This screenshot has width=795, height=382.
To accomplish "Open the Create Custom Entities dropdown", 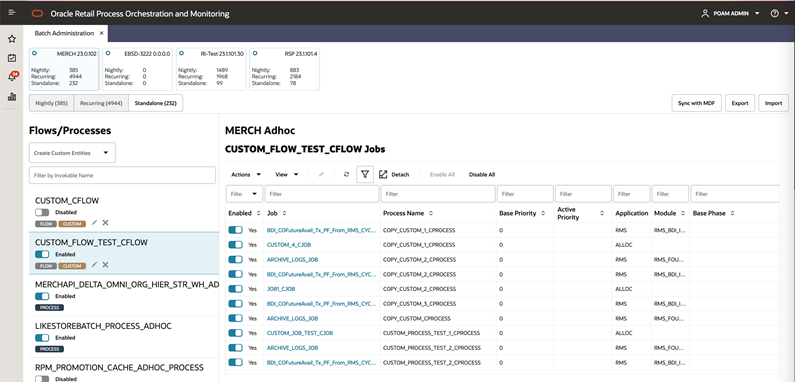I will [x=72, y=153].
